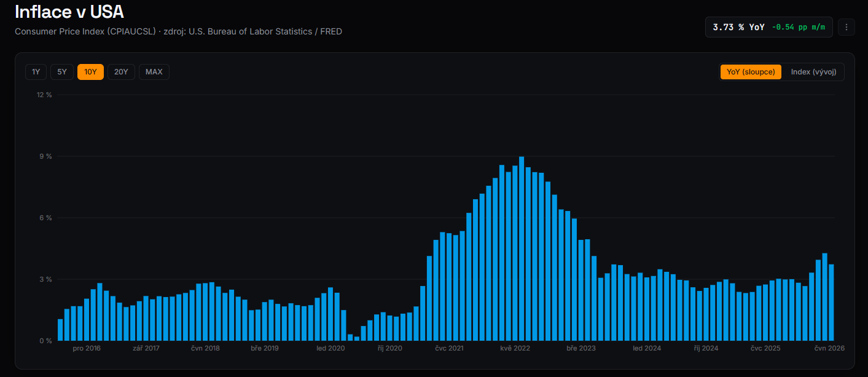Viewport: 868px width, 377px height.
Task: Select the 1Y time range
Action: point(36,72)
